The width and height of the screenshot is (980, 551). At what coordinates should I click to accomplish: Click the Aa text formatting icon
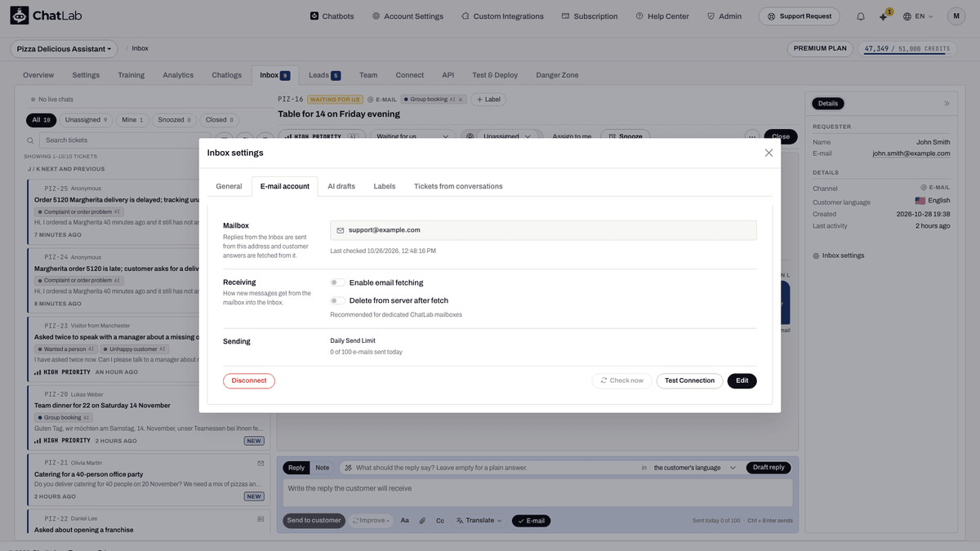point(404,520)
